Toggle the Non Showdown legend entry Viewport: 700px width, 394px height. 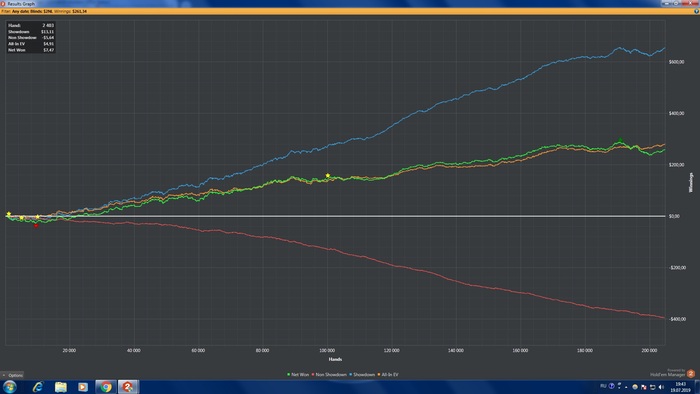[x=329, y=375]
